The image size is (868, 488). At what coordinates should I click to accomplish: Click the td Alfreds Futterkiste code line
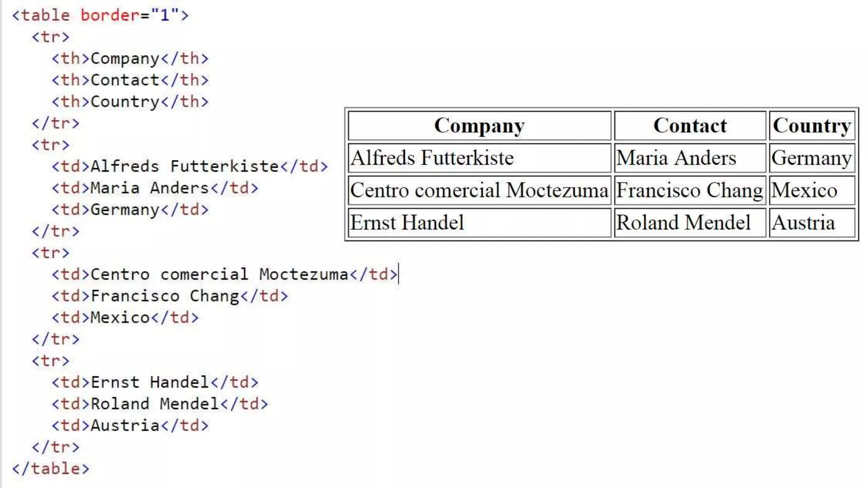189,166
